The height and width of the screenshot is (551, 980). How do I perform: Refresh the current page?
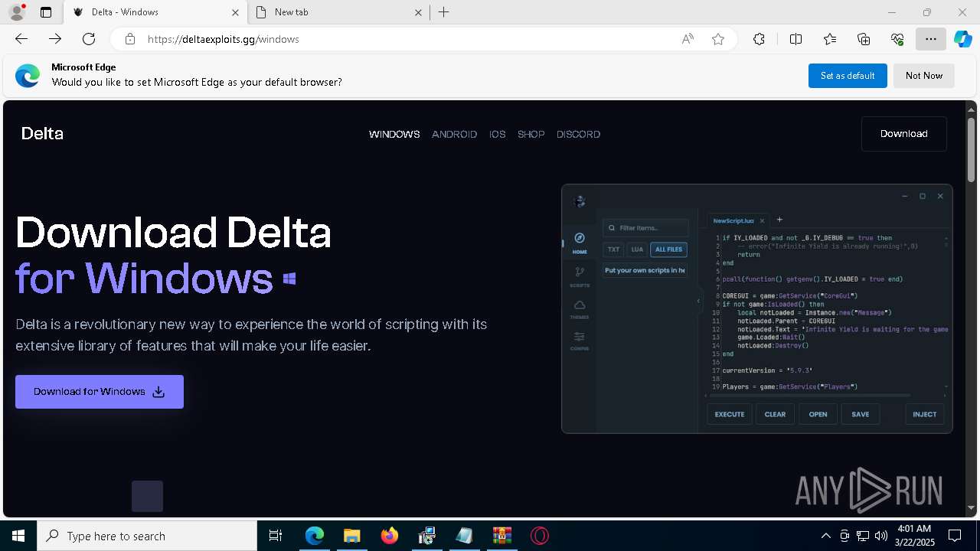(x=89, y=39)
